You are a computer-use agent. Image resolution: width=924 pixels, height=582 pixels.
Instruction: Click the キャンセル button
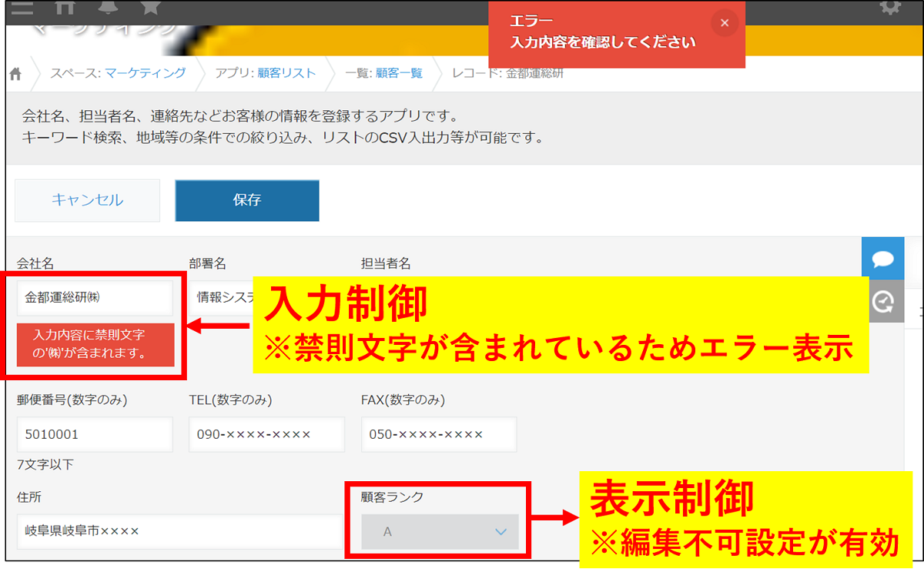[87, 200]
